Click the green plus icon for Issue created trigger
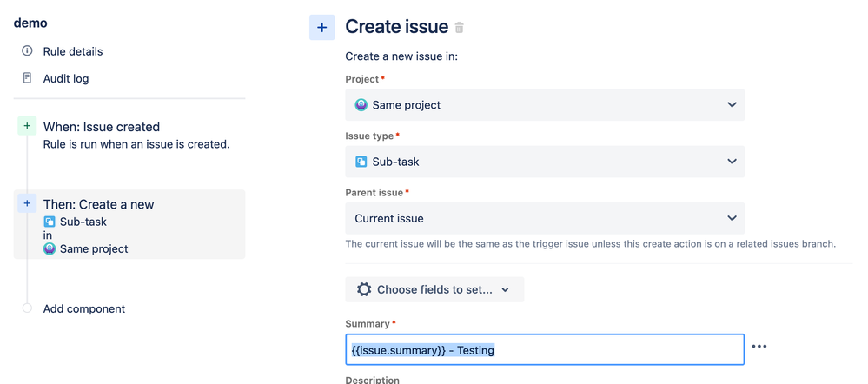Viewport: 868px width, 384px height. coord(27,126)
